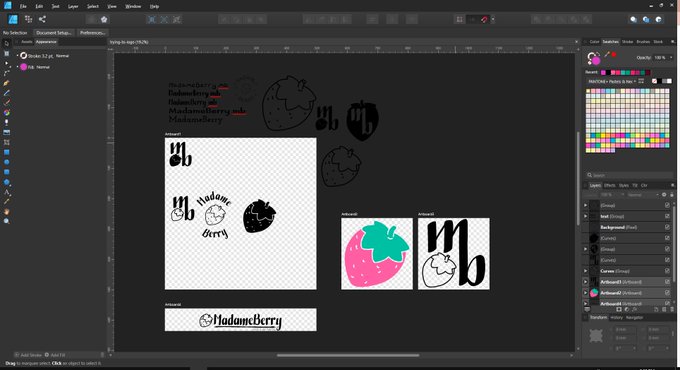The width and height of the screenshot is (680, 370).
Task: Click the Preferences button
Action: 92,33
